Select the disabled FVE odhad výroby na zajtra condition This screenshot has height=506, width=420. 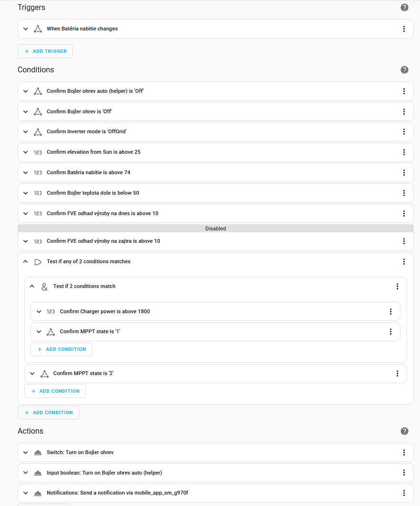216,241
